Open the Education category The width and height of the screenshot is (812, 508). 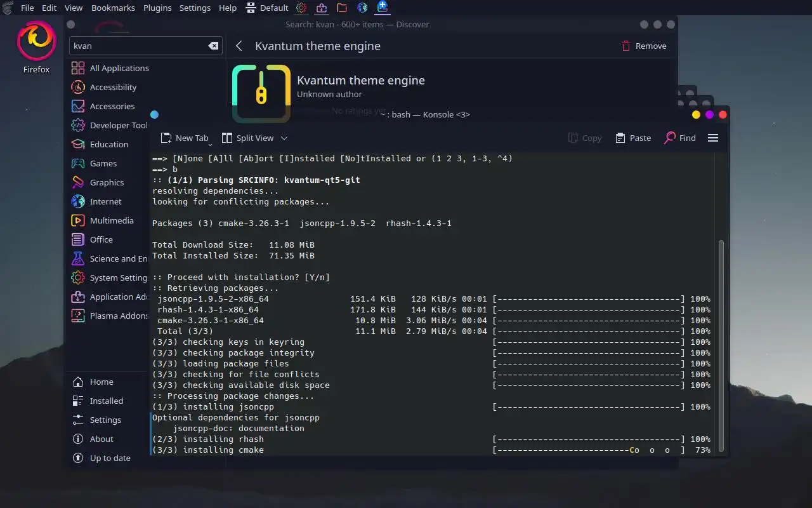pos(110,144)
